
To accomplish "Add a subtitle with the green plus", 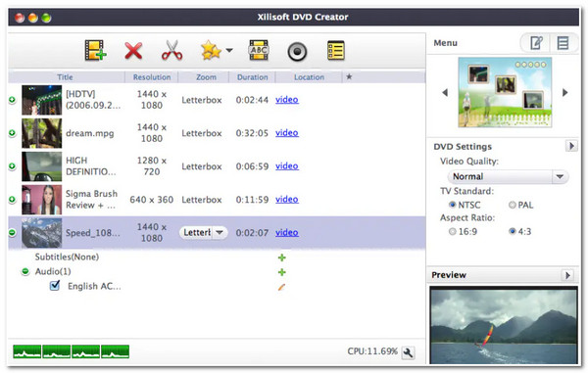I will coord(282,257).
